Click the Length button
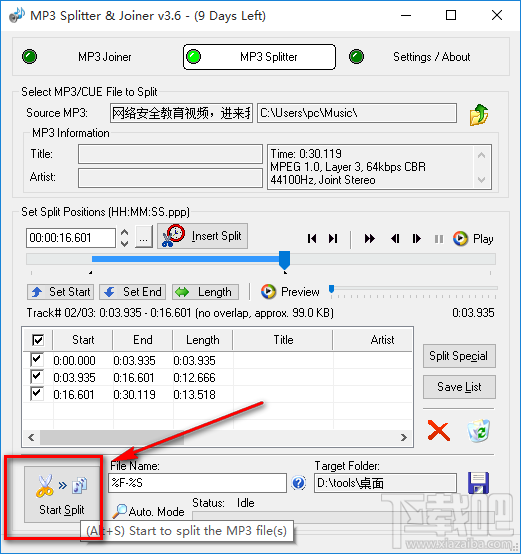This screenshot has height=554, width=521. point(205,292)
